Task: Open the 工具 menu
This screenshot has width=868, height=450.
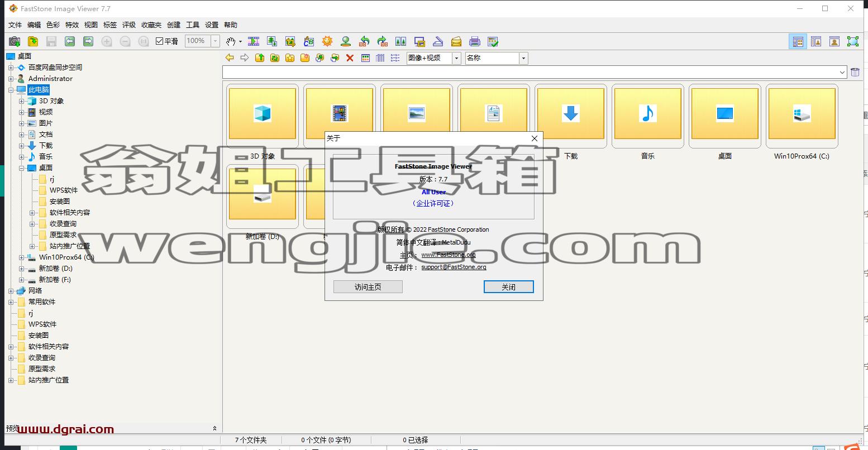Action: click(193, 25)
